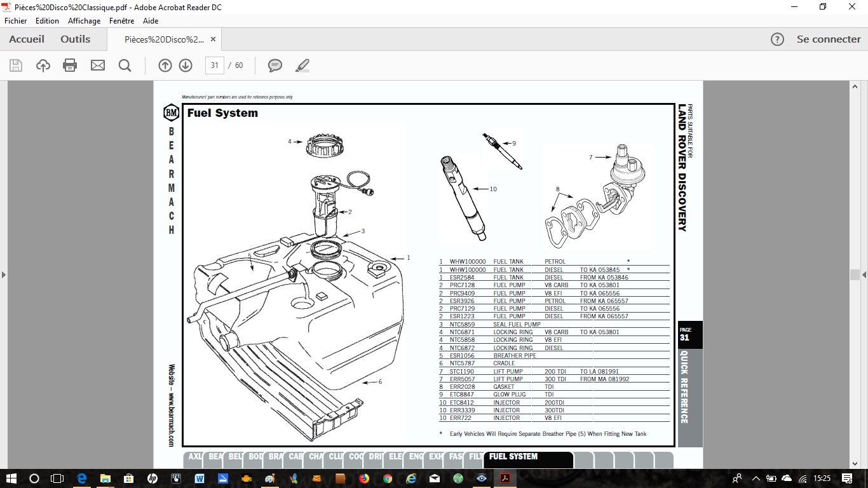Print the document using printer icon

pyautogui.click(x=70, y=65)
